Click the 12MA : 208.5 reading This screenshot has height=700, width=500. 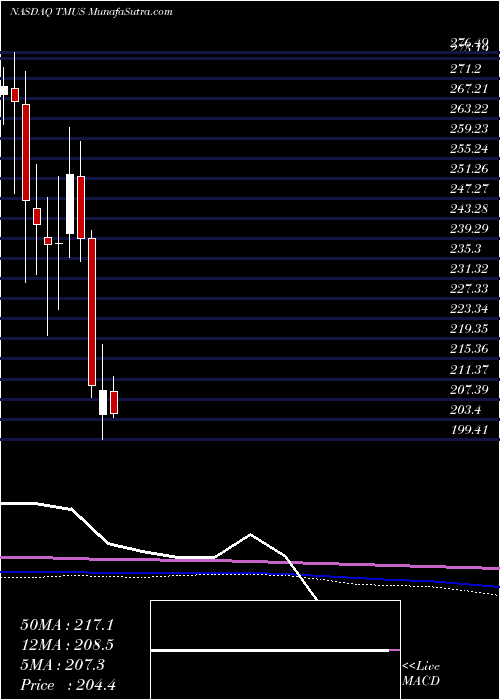[x=67, y=645]
